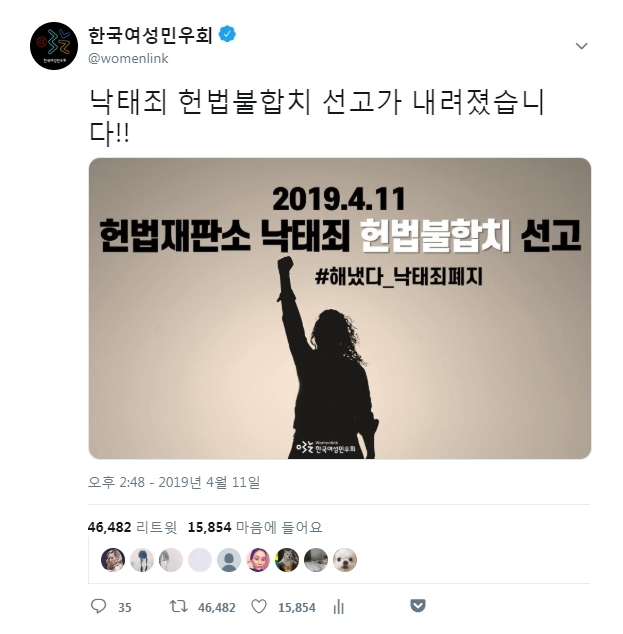Screen dimensions: 623x634
Task: View the 46,482 리트윗 list
Action: click(x=132, y=527)
